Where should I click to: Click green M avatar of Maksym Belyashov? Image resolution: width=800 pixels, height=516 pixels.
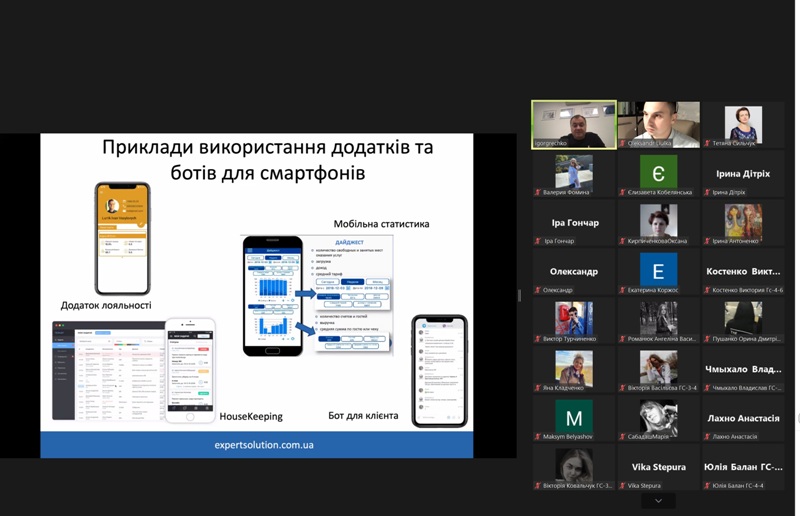[574, 416]
